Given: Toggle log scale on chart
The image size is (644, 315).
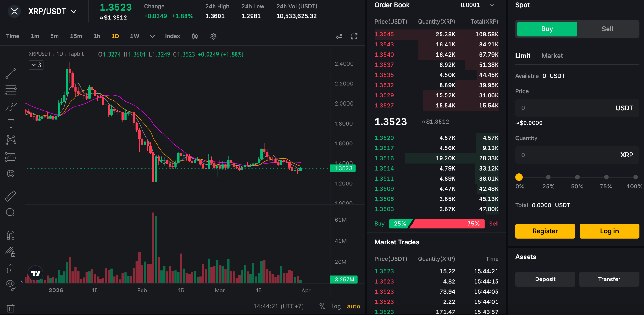Looking at the screenshot, I should coord(336,306).
